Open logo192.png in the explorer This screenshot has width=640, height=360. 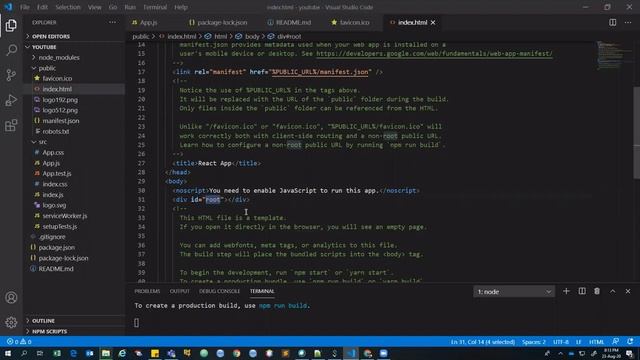click(60, 100)
